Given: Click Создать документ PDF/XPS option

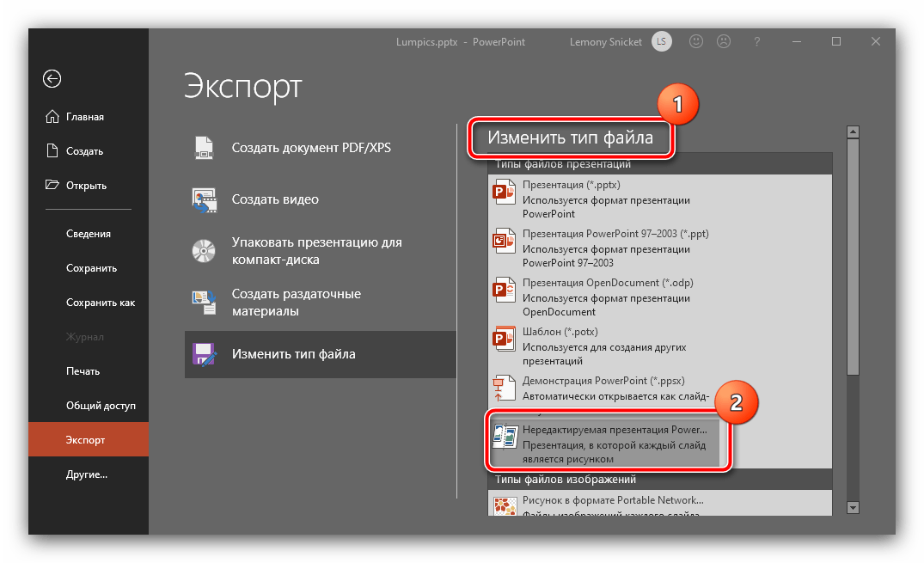Looking at the screenshot, I should [311, 148].
